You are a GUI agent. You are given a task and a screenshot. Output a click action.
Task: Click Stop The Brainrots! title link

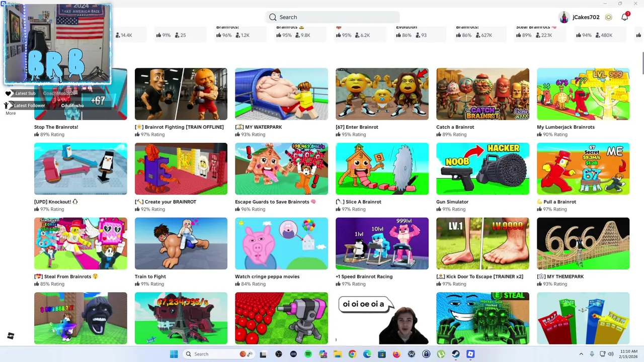coord(56,127)
